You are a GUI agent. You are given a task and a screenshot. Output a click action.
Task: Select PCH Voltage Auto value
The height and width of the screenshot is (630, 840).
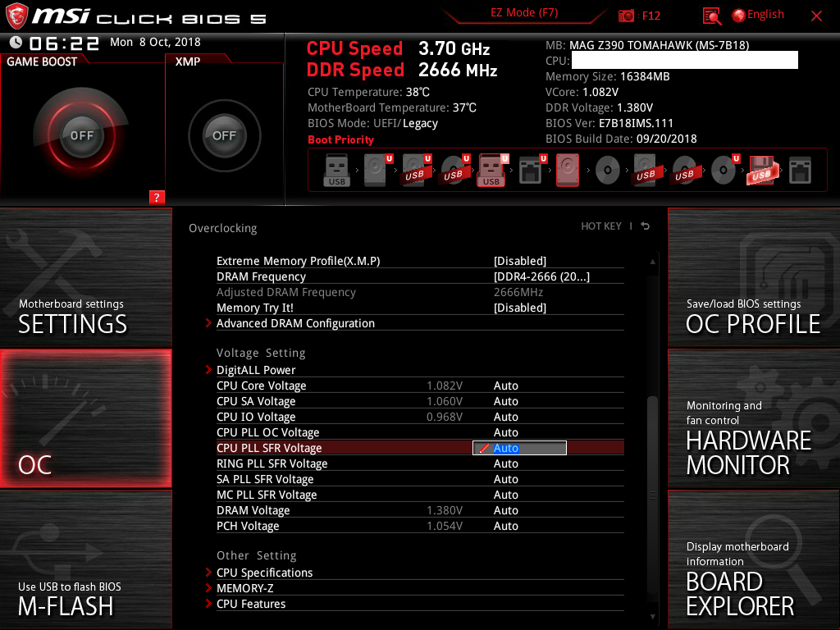click(x=505, y=526)
